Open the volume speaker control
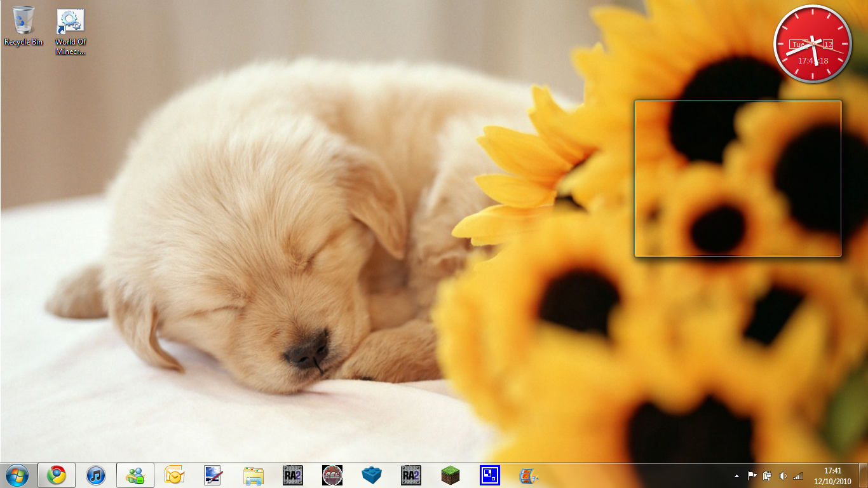 click(782, 476)
